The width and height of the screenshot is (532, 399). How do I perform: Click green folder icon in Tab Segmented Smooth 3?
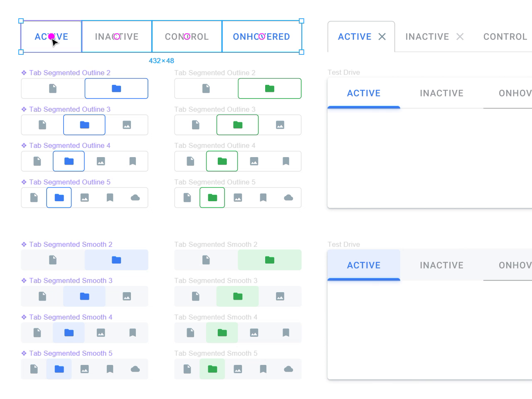pyautogui.click(x=238, y=296)
